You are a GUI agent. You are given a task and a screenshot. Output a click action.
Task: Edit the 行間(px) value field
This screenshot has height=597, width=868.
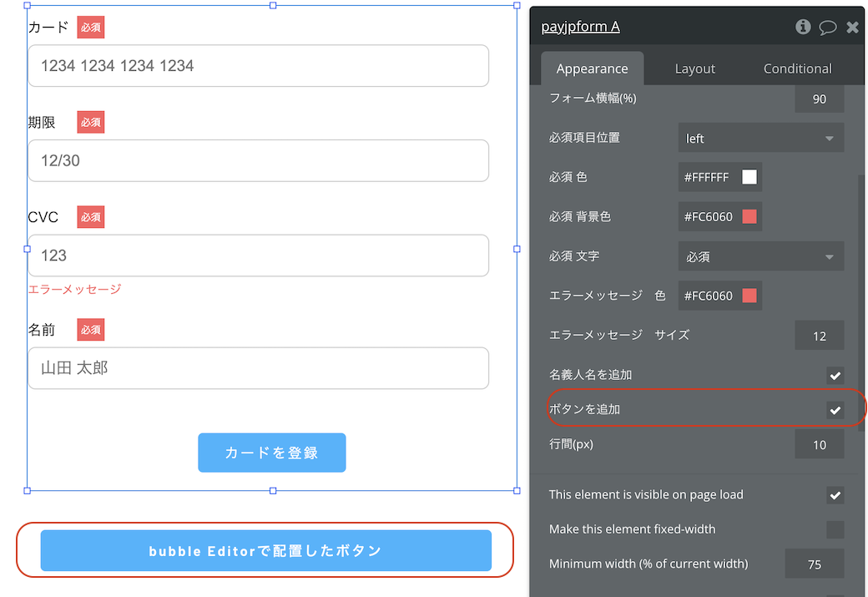(820, 444)
